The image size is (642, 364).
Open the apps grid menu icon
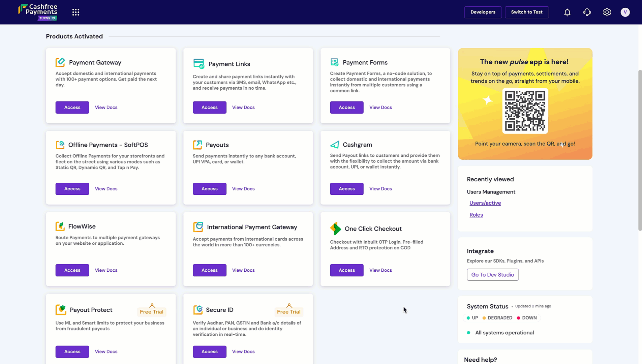point(76,12)
